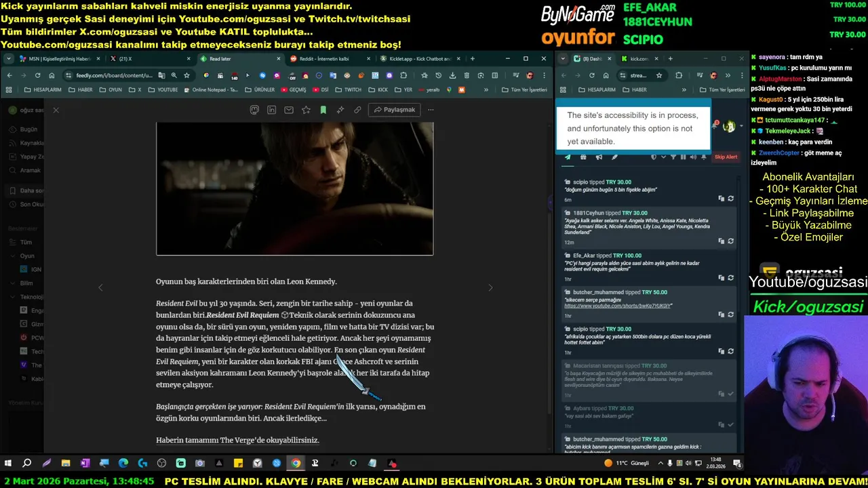The height and width of the screenshot is (488, 868).
Task: Open the send/paper-plane tab in Kick dashboard
Action: point(568,157)
